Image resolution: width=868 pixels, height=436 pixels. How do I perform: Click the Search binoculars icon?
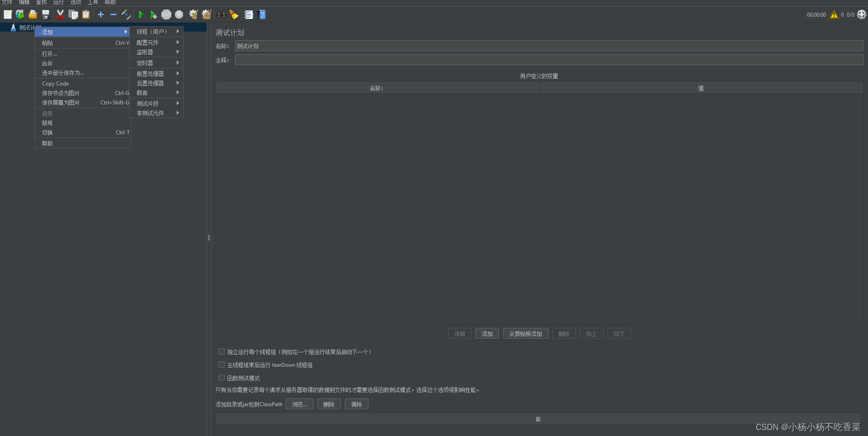click(221, 14)
